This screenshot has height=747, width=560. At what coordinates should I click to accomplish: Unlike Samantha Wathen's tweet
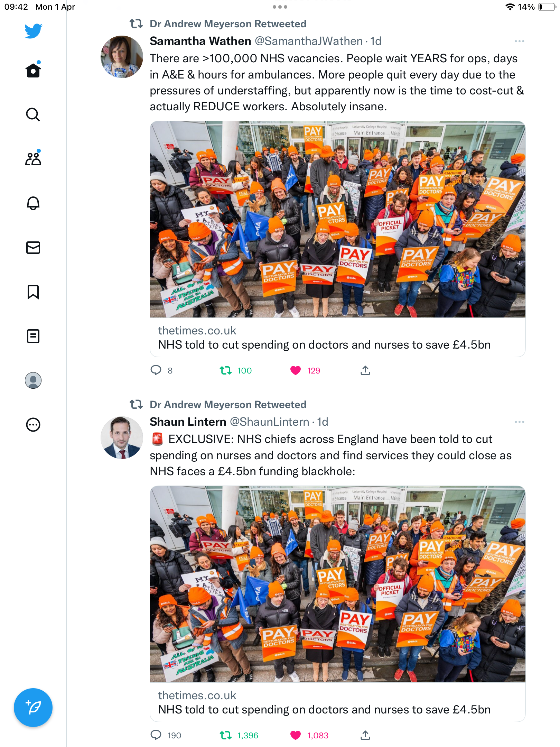click(296, 370)
